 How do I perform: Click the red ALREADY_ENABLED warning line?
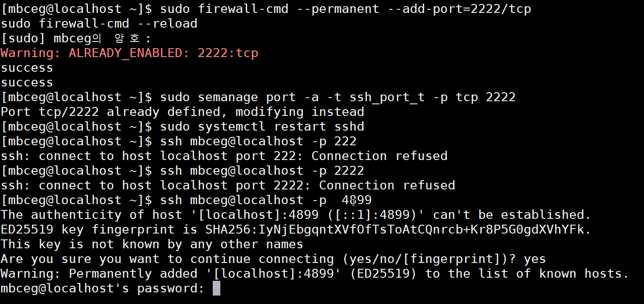click(x=129, y=53)
